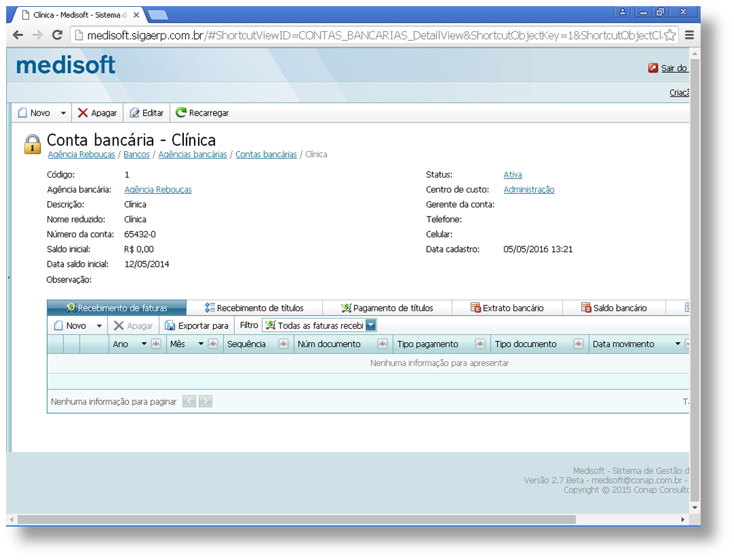This screenshot has width=734, height=560.
Task: Click the vertical scrollbar down arrow
Action: tap(695, 508)
